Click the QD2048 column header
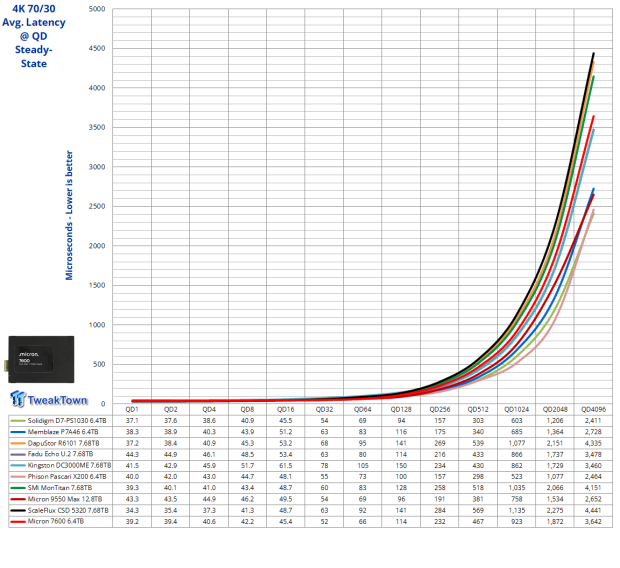 click(x=555, y=409)
